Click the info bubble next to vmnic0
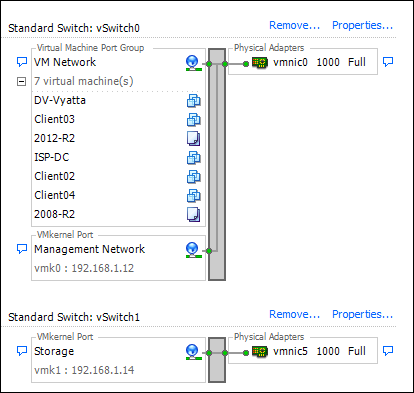Viewport: 414px width, 393px height. pos(388,62)
